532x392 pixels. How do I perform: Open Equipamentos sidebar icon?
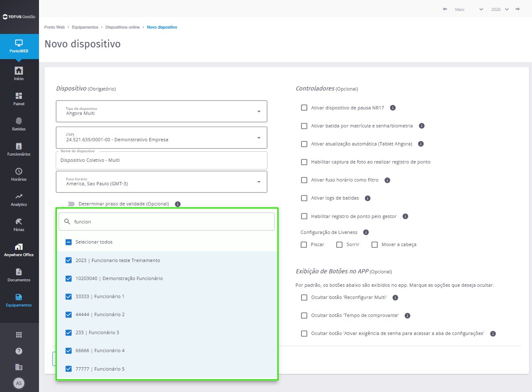point(19,297)
